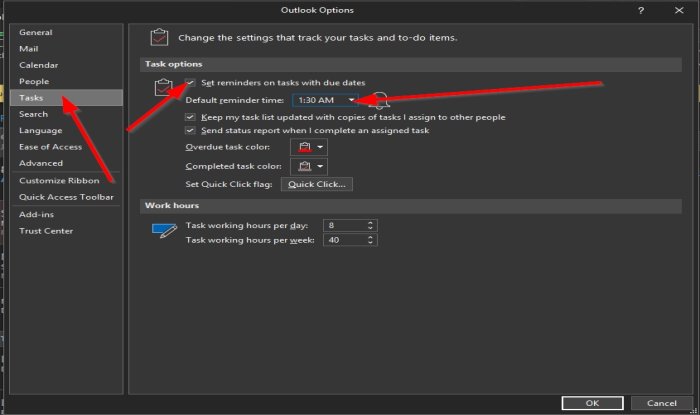The height and width of the screenshot is (415, 700).
Task: Toggle Keep my task list updated checkbox
Action: tap(190, 117)
